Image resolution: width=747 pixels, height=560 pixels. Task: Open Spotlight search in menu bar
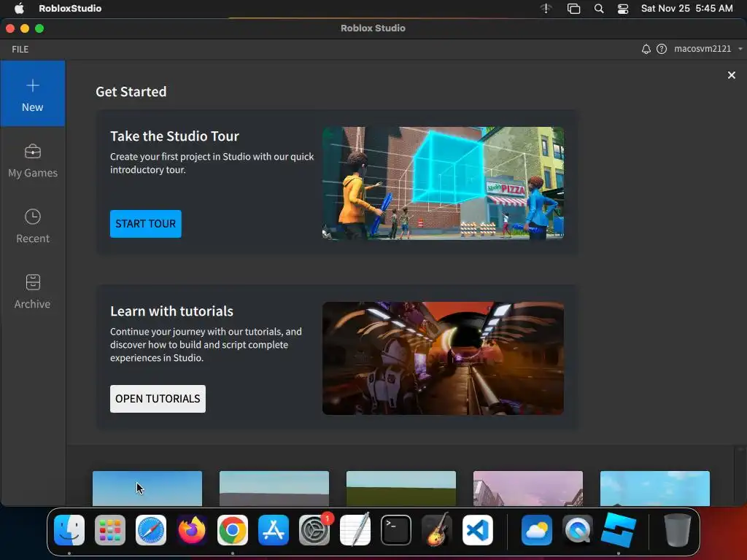click(x=599, y=9)
